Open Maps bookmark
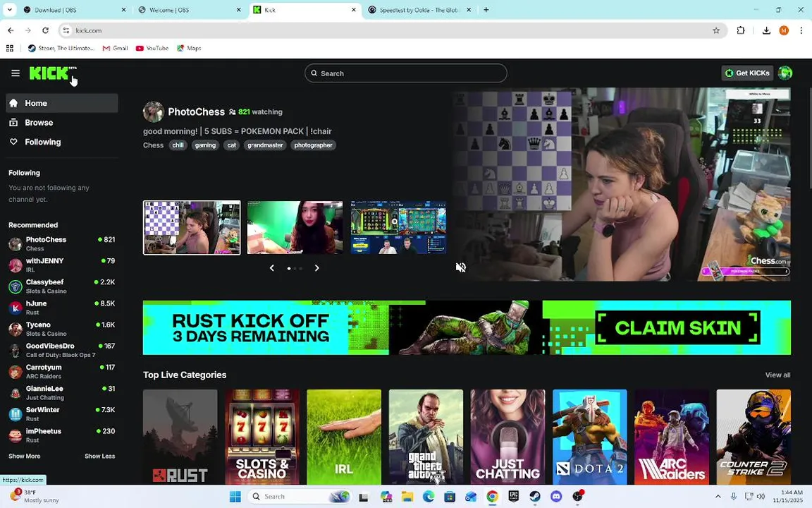 click(189, 48)
